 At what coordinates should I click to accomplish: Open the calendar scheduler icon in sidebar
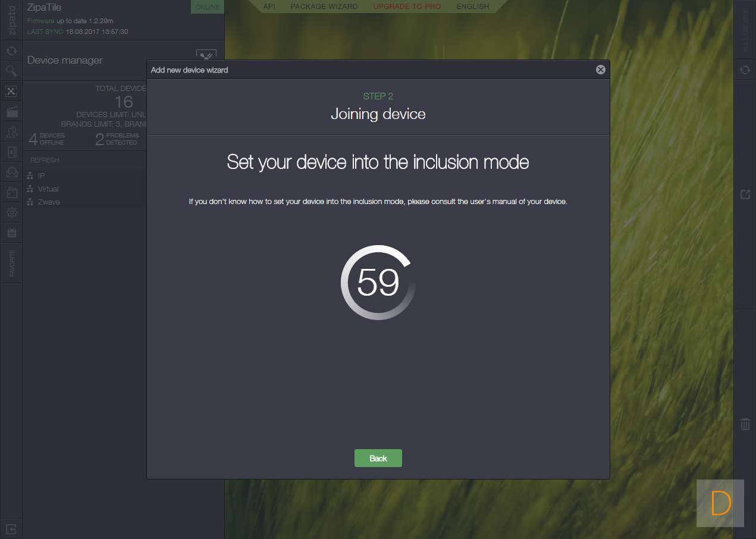click(11, 233)
